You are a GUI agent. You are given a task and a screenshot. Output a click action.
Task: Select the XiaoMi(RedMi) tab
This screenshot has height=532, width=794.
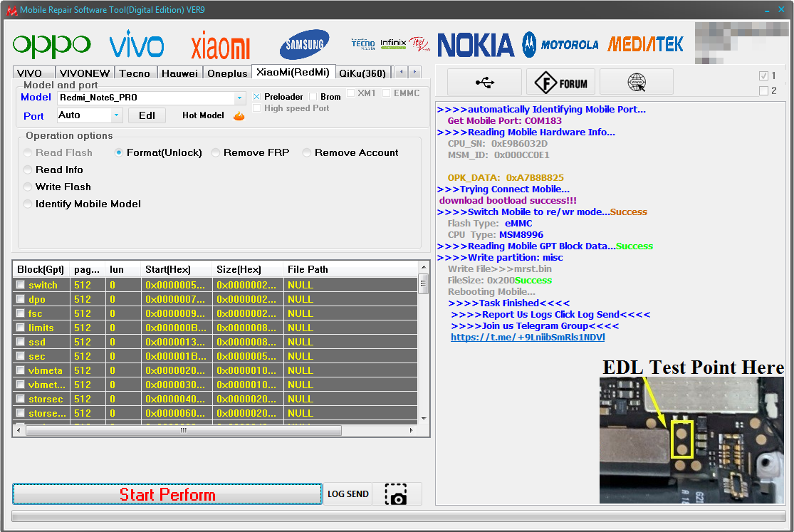[x=293, y=72]
